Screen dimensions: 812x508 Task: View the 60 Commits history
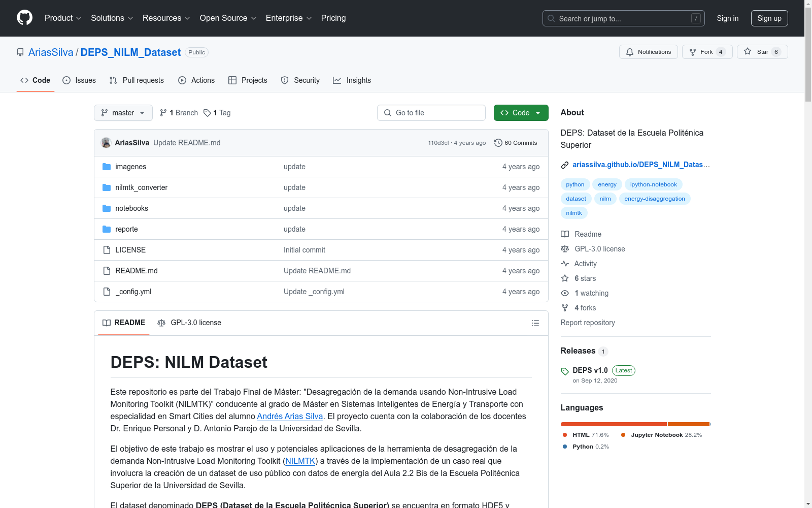click(516, 143)
